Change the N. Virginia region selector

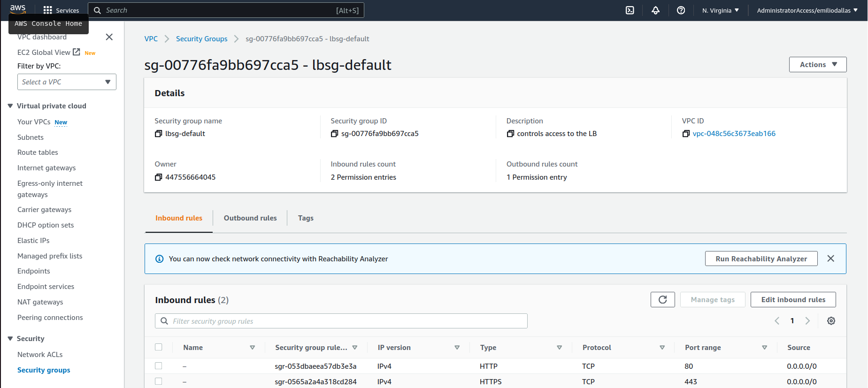pyautogui.click(x=720, y=10)
